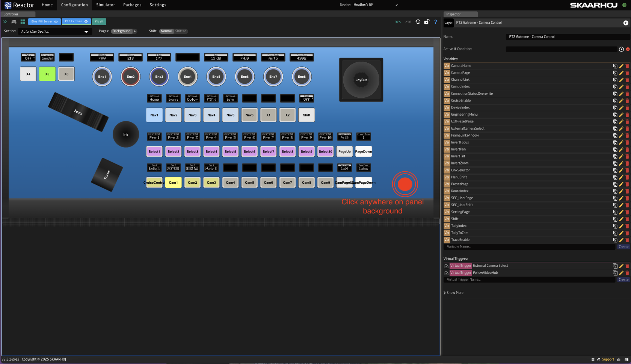631x364 pixels.
Task: Copy the ChannelLink variable
Action: tap(615, 80)
